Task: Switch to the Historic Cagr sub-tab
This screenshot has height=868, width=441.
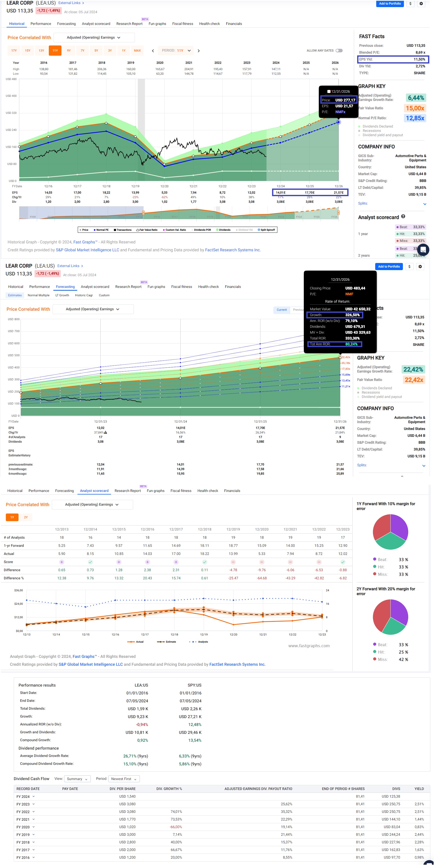Action: pos(84,295)
